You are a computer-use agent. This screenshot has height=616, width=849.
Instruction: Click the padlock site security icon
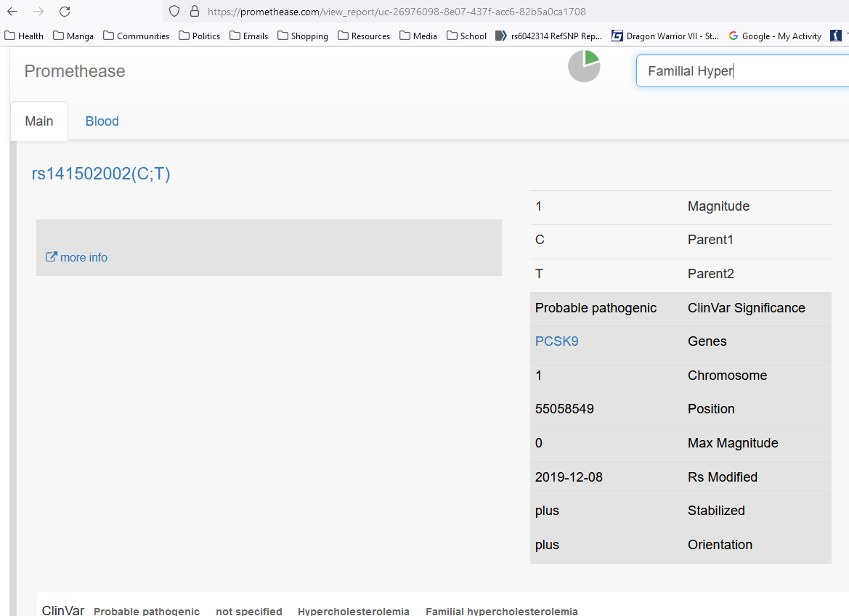[x=195, y=12]
